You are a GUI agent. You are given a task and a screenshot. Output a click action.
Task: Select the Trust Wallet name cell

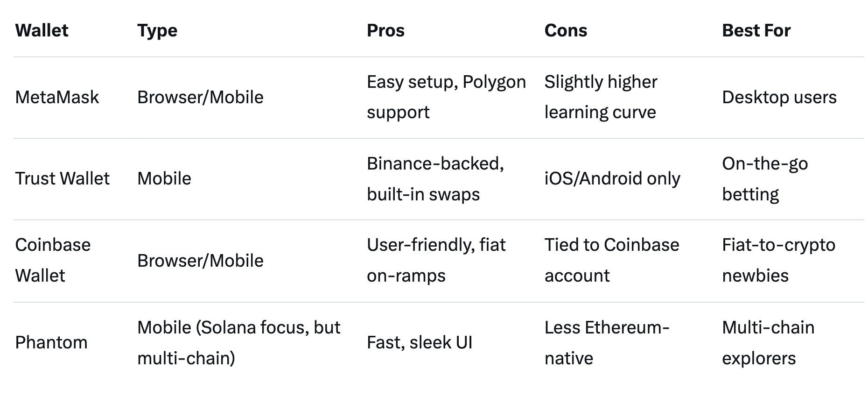(62, 178)
